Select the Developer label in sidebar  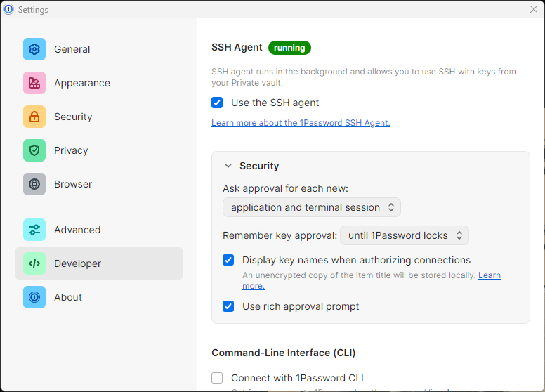point(77,263)
